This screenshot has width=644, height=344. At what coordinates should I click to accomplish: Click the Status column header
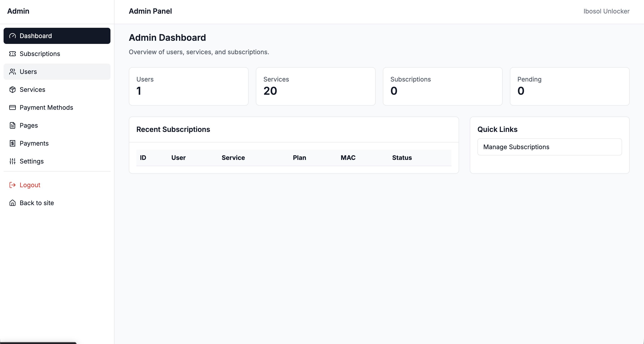click(402, 158)
